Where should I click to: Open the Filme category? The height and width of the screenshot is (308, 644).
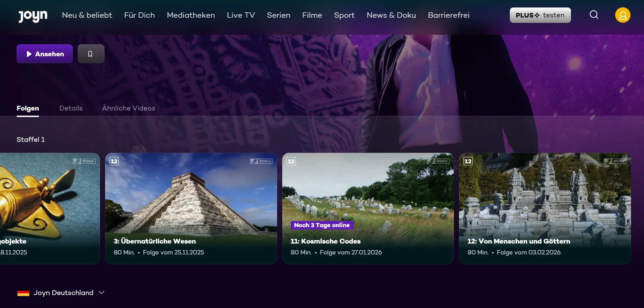[x=312, y=15]
